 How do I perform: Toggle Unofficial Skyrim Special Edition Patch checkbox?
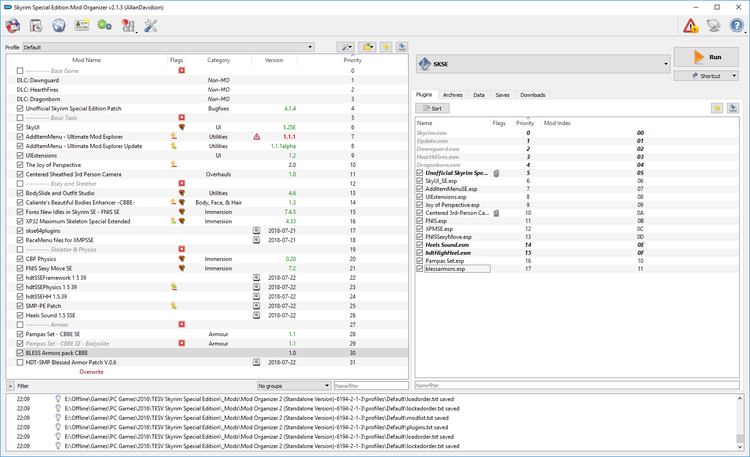(x=20, y=109)
